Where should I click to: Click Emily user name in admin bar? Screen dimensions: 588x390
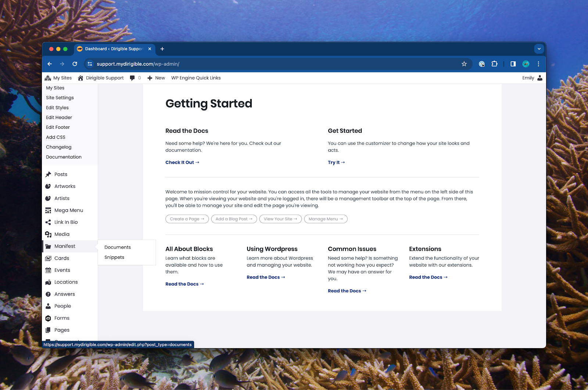point(528,78)
